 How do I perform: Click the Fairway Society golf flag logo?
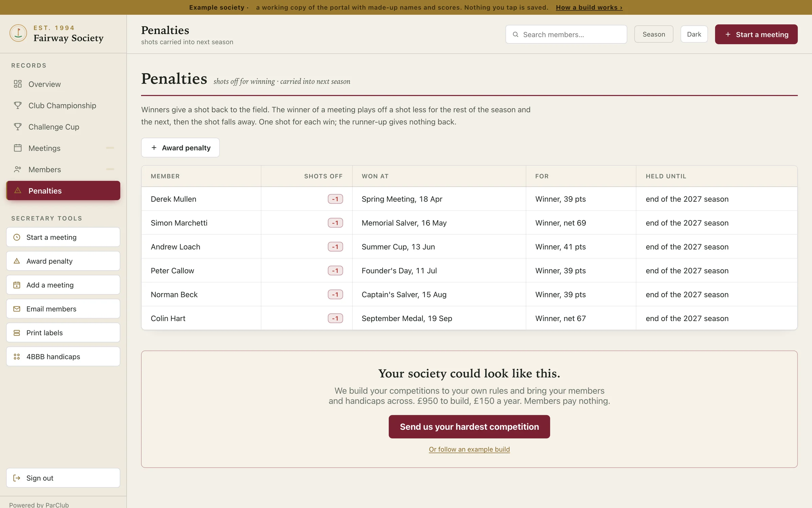[x=18, y=33]
